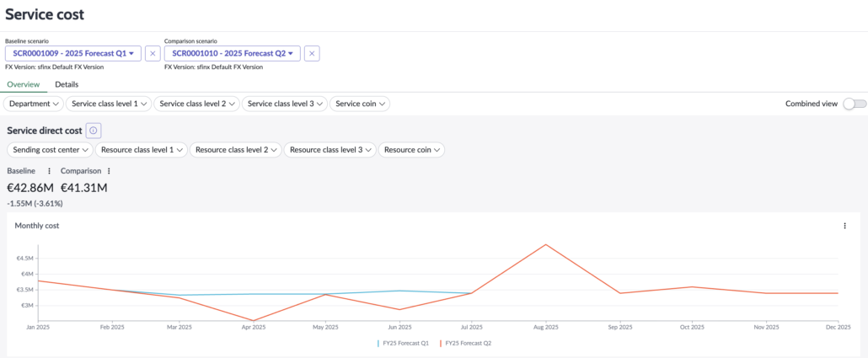Toggle FY25 Forecast Q1 legend series

401,343
